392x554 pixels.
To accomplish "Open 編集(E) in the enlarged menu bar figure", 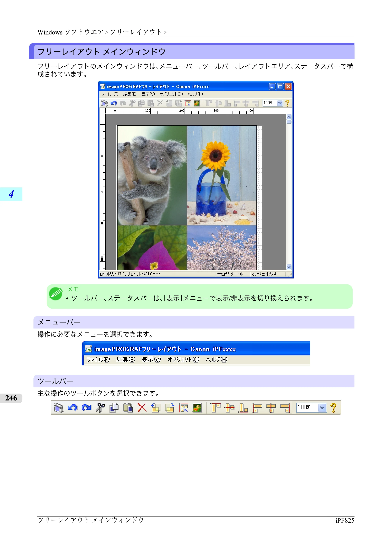I will click(126, 360).
